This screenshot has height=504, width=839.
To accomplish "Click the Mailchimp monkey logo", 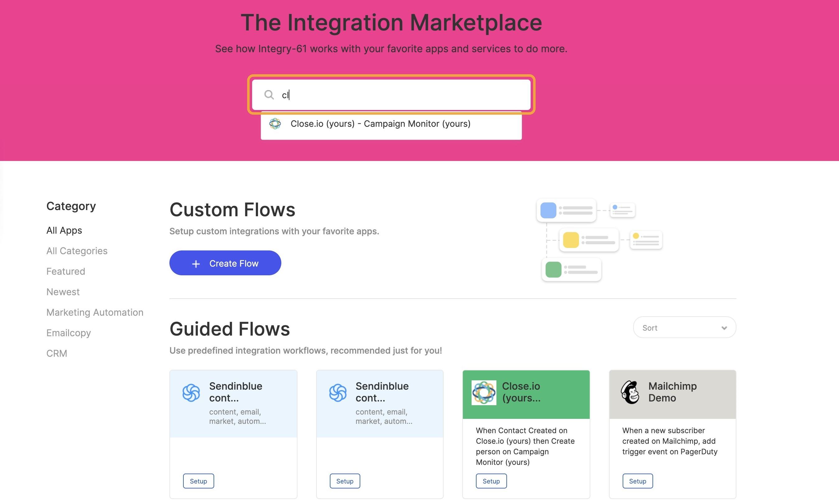I will (x=630, y=392).
